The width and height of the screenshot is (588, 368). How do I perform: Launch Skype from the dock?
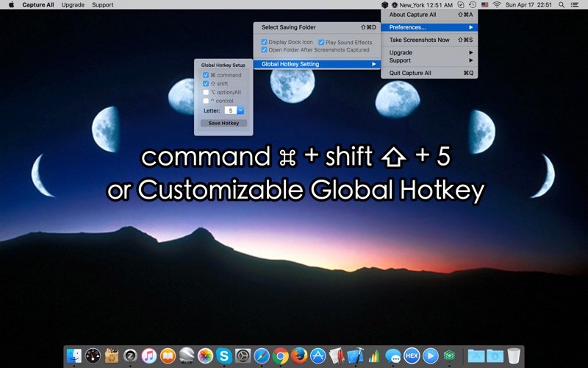(224, 356)
